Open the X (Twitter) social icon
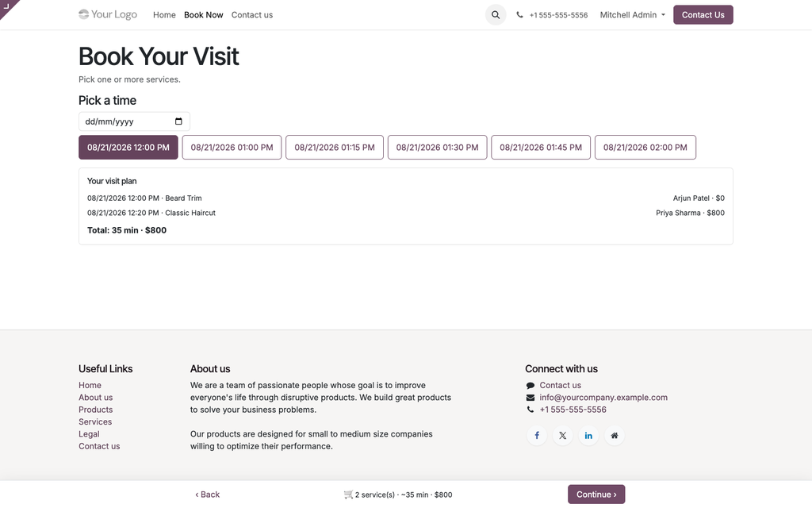The width and height of the screenshot is (812, 508). (x=562, y=436)
